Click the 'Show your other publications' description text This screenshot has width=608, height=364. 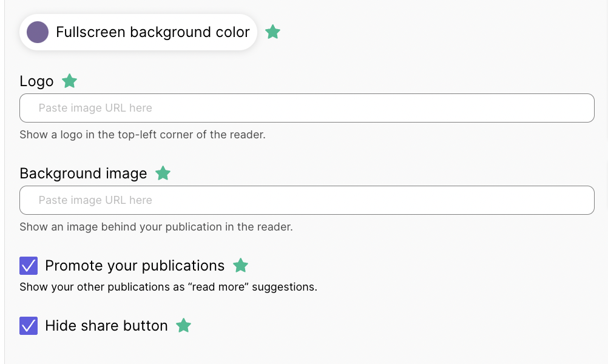(168, 287)
